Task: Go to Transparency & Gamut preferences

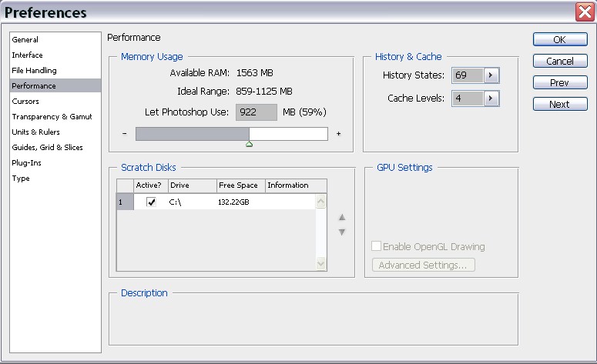Action: pyautogui.click(x=52, y=117)
